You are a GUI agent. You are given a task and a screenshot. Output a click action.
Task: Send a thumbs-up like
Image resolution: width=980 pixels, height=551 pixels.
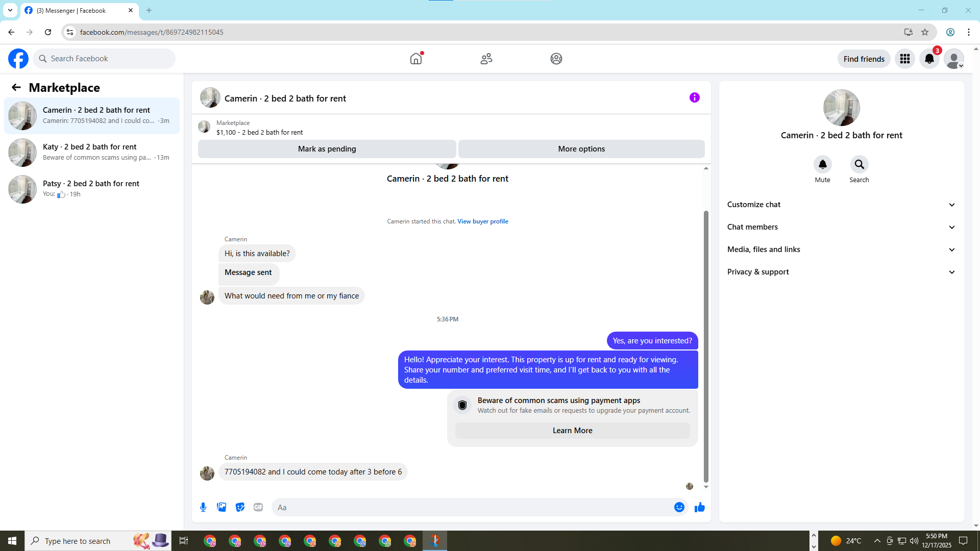699,507
